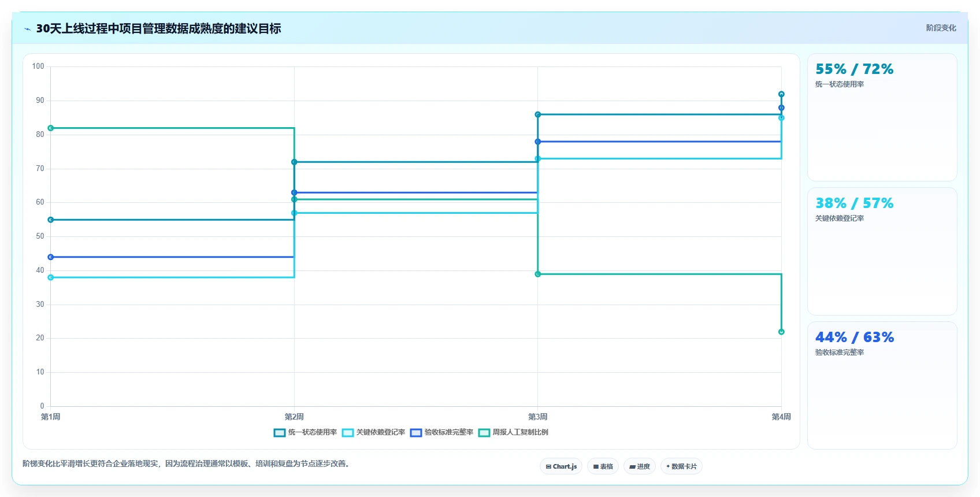Click the 验收标准完整率 legend color box
Viewport: 980px width, 497px height.
416,433
